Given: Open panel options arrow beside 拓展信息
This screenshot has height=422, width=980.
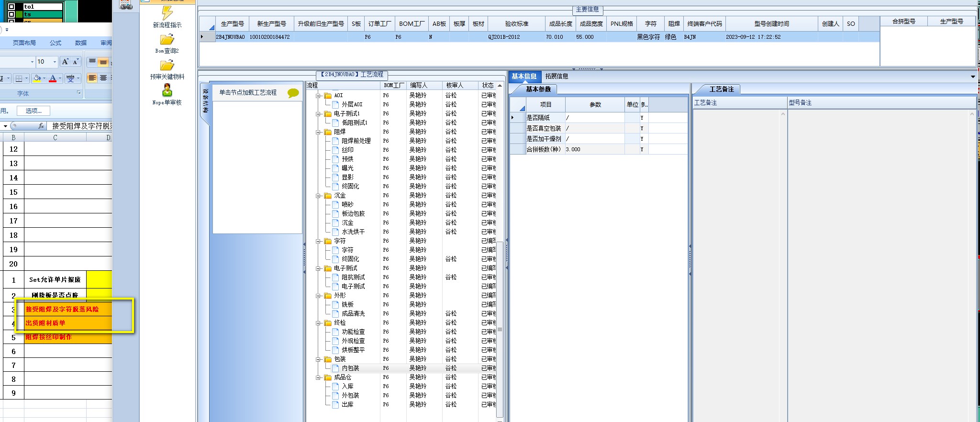Looking at the screenshot, I should click(x=973, y=77).
